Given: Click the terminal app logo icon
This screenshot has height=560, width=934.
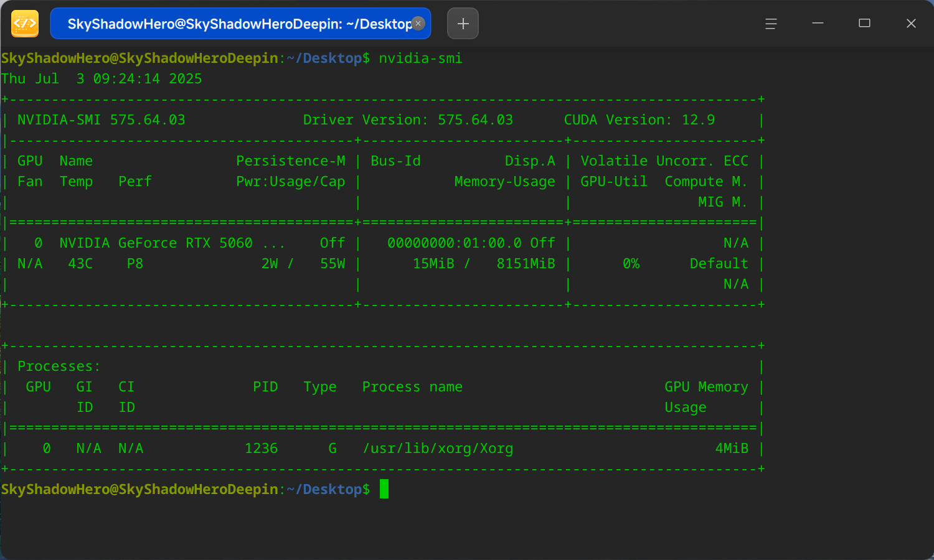Looking at the screenshot, I should pos(25,24).
